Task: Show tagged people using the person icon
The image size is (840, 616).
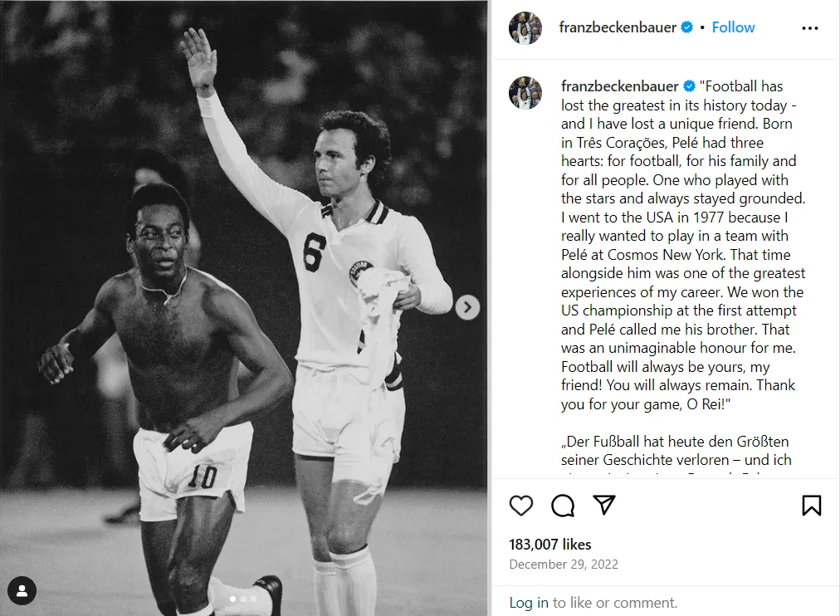Action: tap(22, 591)
